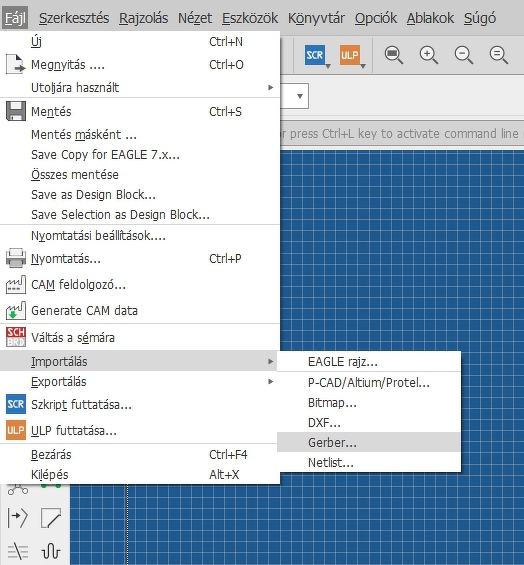
Task: Expand the Utoljára használt submenu
Action: 140,88
